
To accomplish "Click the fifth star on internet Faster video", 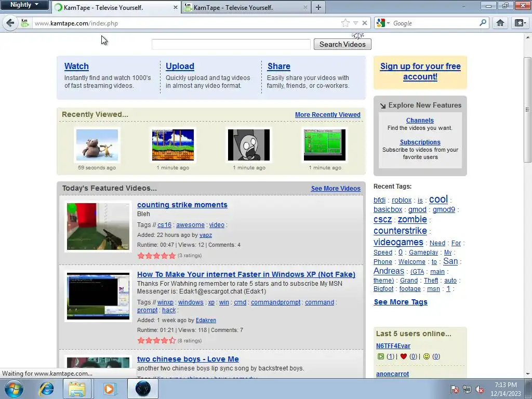I will [x=172, y=340].
